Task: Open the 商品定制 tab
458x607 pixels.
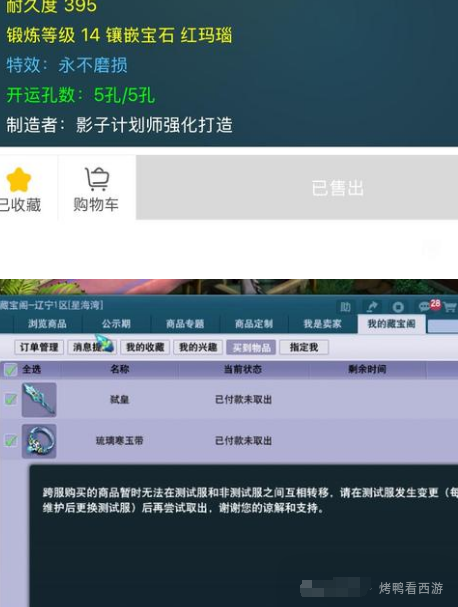Action: 254,324
